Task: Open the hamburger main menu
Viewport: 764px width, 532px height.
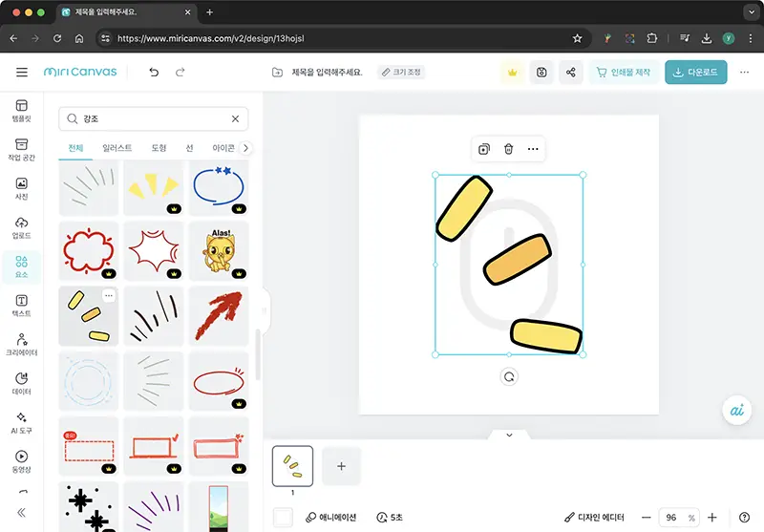Action: 22,73
